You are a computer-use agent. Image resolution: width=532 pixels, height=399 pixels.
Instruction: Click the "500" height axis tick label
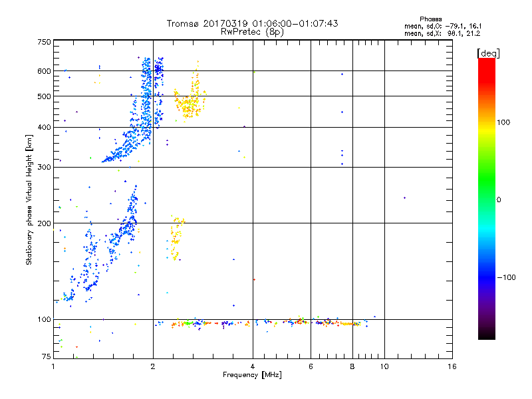[x=44, y=96]
